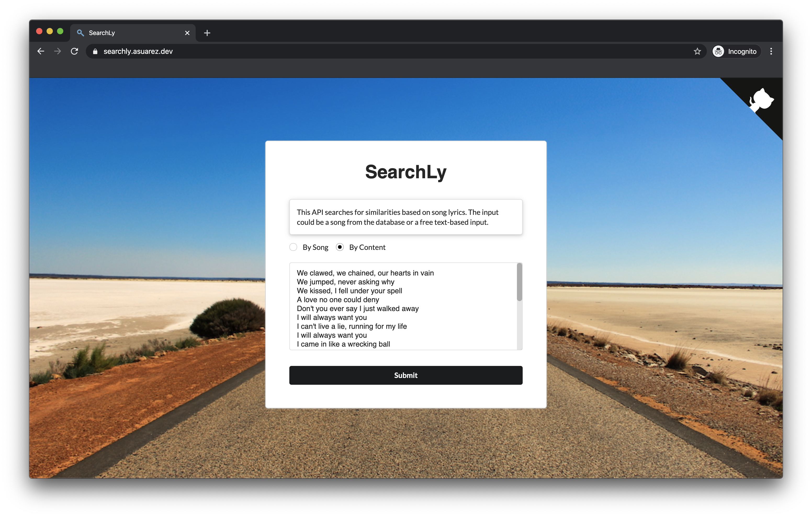Open Chrome three-dot menu

(x=771, y=51)
